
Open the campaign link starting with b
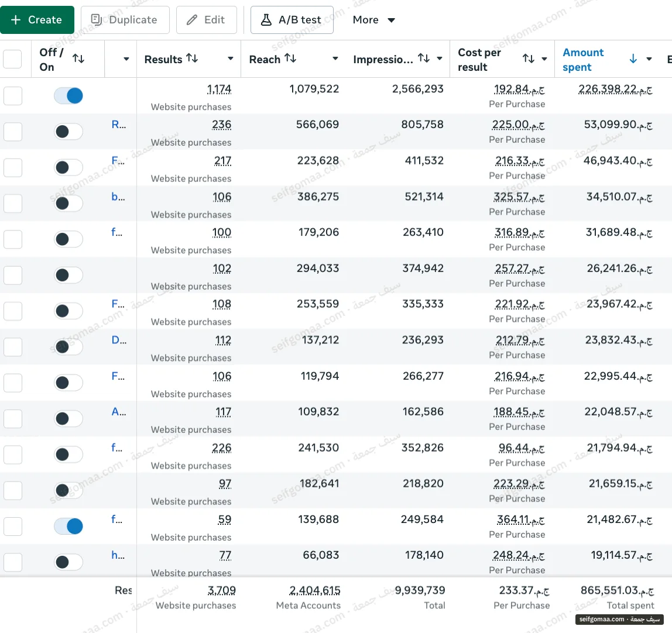pyautogui.click(x=118, y=197)
